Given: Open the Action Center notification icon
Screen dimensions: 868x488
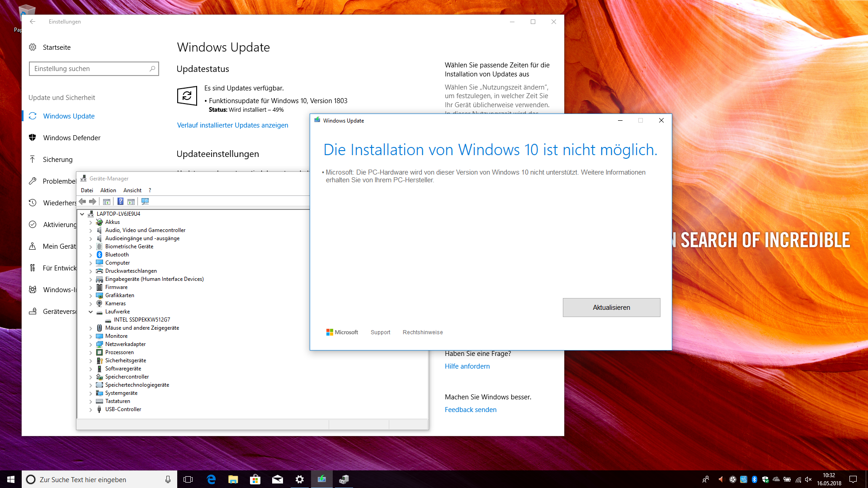Looking at the screenshot, I should tap(853, 479).
